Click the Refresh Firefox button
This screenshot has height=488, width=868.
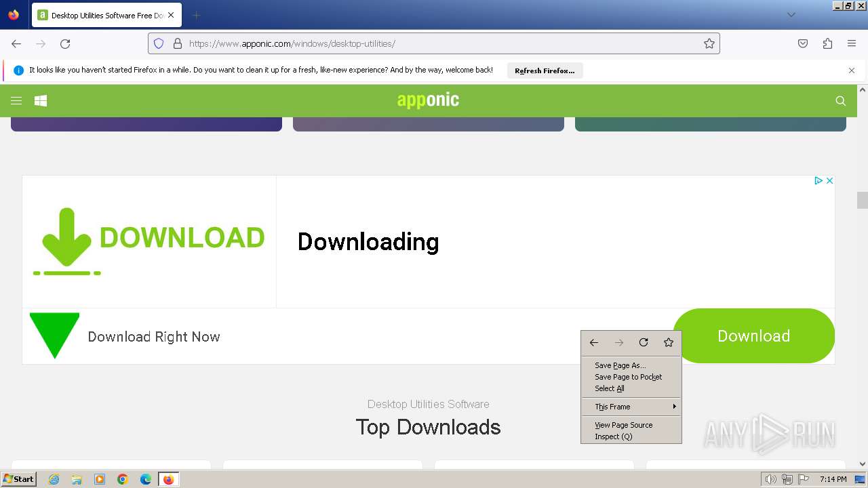coord(545,70)
